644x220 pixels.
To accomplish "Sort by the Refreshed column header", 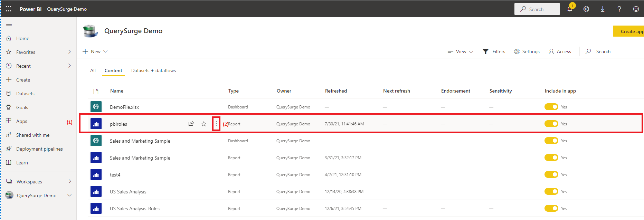I will tap(336, 91).
